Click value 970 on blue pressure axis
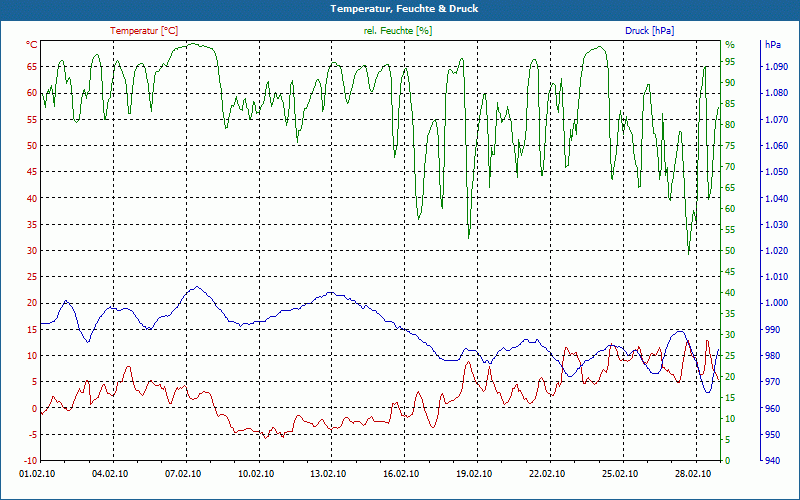This screenshot has width=800, height=500. pyautogui.click(x=773, y=382)
